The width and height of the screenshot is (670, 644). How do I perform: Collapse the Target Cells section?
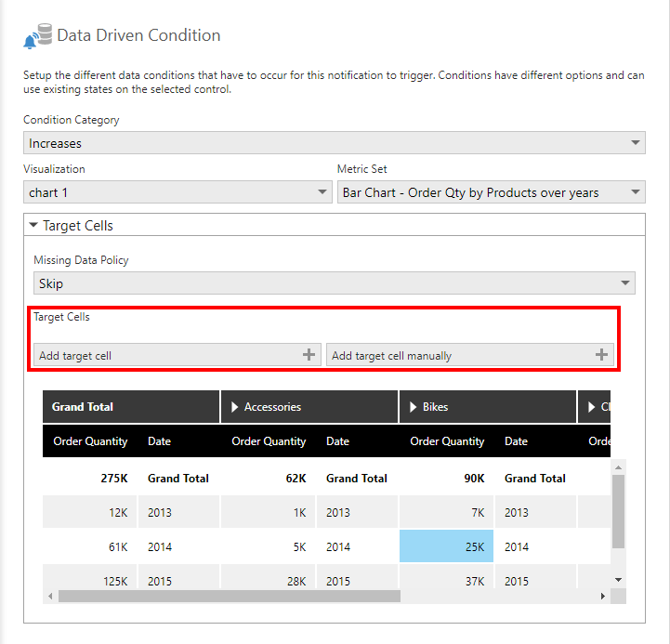coord(34,225)
